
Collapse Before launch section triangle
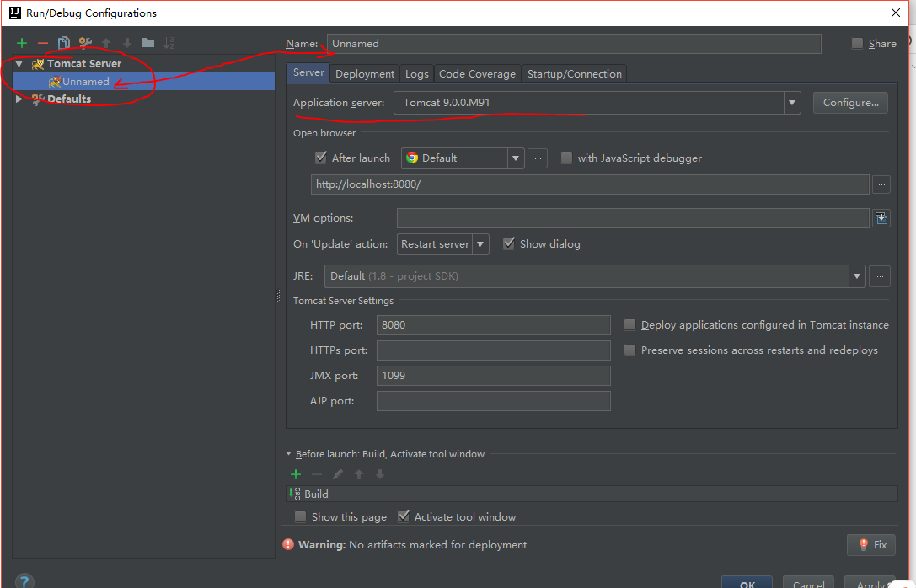pos(288,453)
